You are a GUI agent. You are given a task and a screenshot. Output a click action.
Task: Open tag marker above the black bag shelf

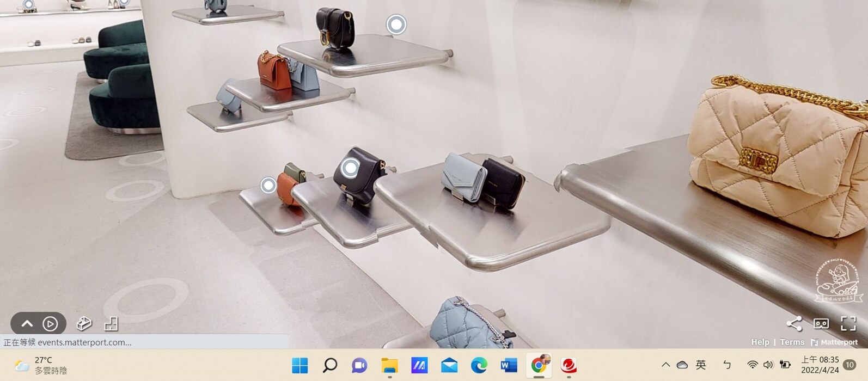click(396, 24)
